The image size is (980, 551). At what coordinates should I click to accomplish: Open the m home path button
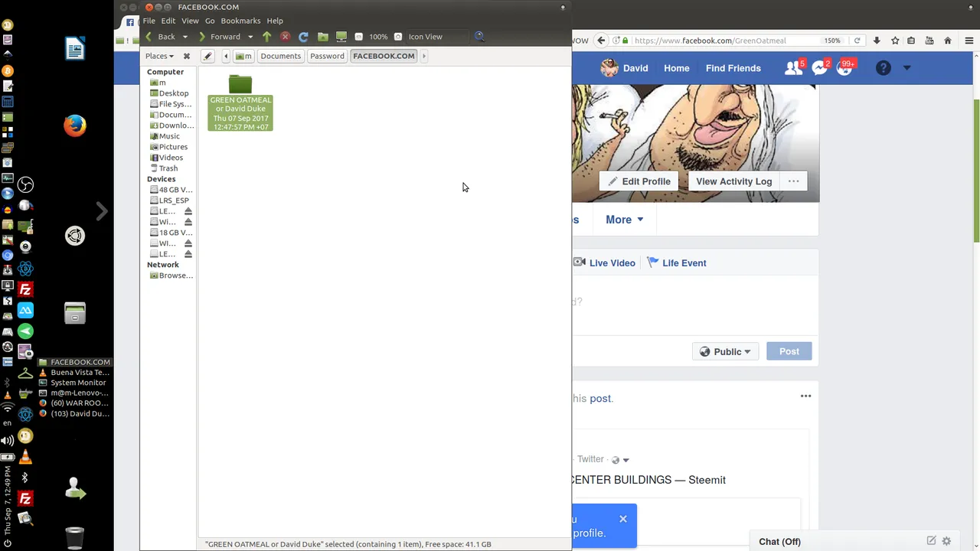(244, 56)
